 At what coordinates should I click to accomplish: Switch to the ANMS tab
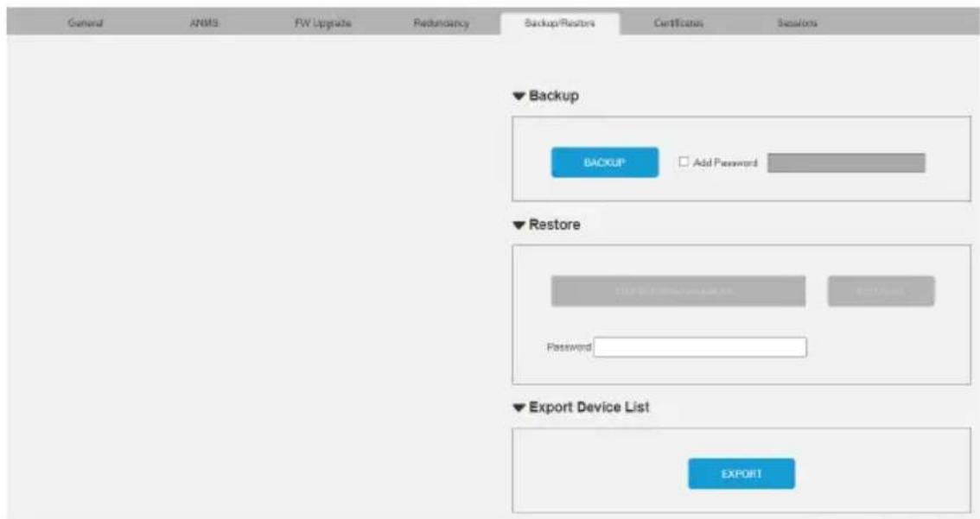pyautogui.click(x=204, y=23)
